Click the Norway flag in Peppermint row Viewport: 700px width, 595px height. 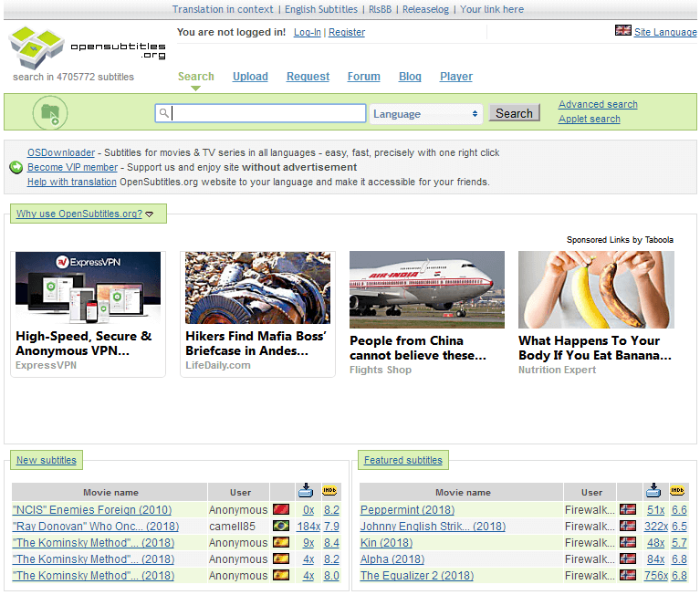628,510
